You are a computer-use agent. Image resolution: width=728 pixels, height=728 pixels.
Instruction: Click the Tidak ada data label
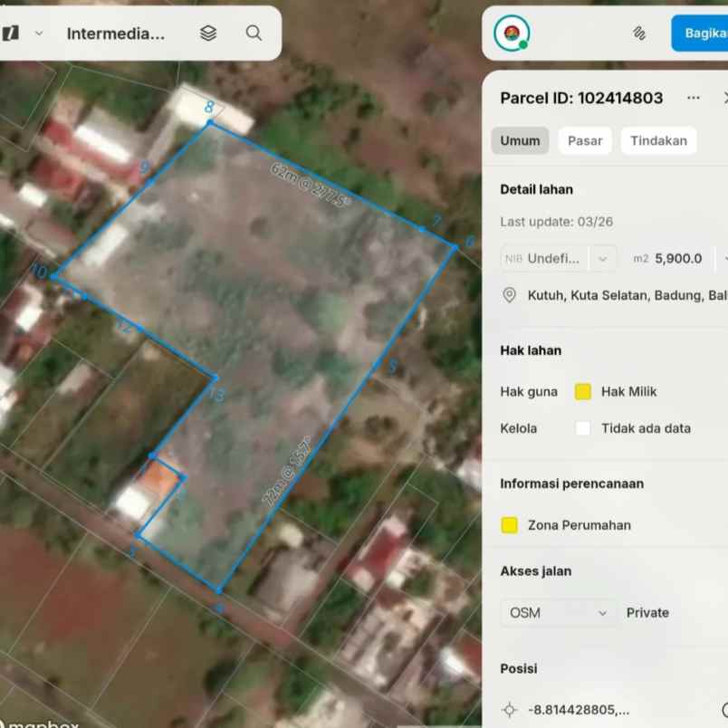[x=646, y=428]
